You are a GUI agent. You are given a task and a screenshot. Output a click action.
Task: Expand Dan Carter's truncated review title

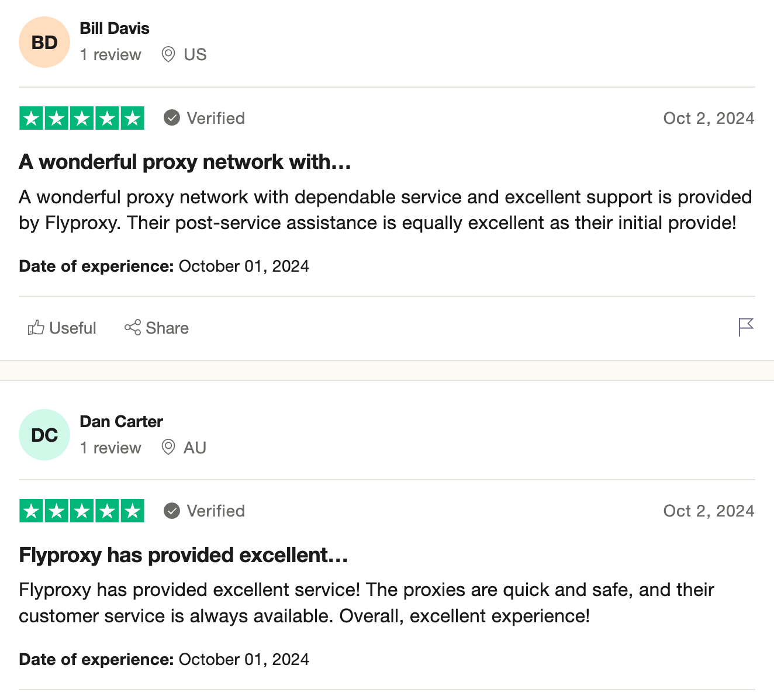[183, 555]
